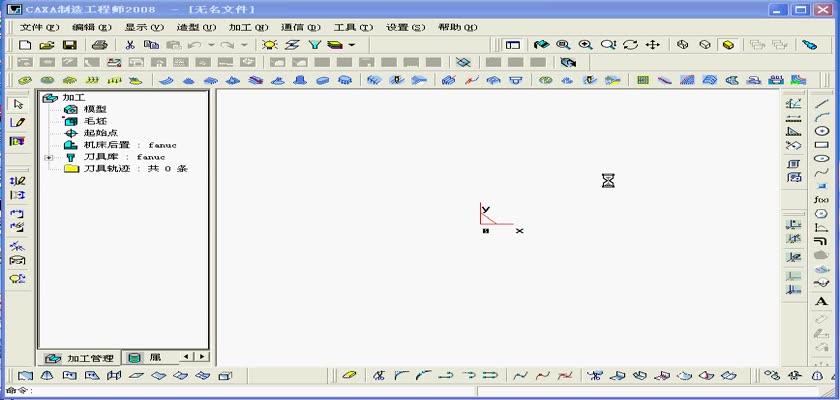Image resolution: width=840 pixels, height=400 pixels.
Task: Switch to the 属 properties tab
Action: click(149, 358)
